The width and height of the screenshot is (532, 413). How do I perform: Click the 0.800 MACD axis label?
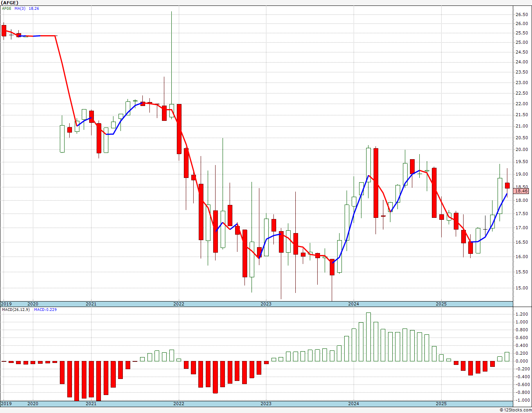(x=522, y=330)
